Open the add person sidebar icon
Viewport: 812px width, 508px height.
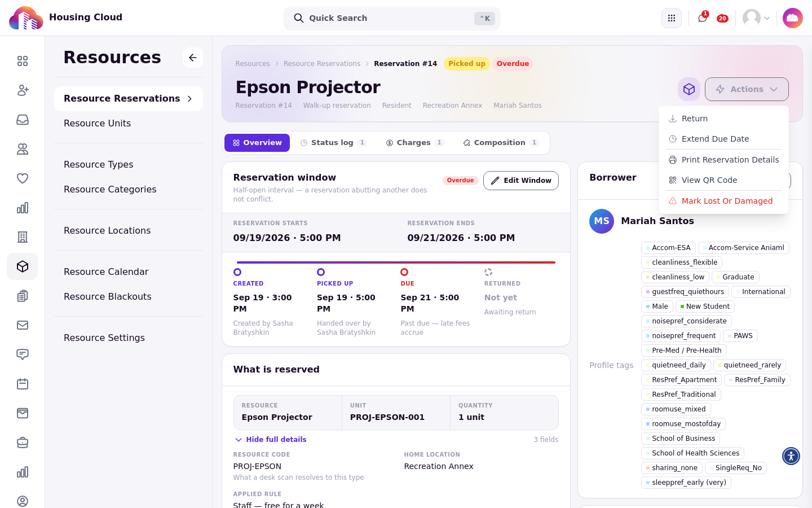(x=23, y=90)
